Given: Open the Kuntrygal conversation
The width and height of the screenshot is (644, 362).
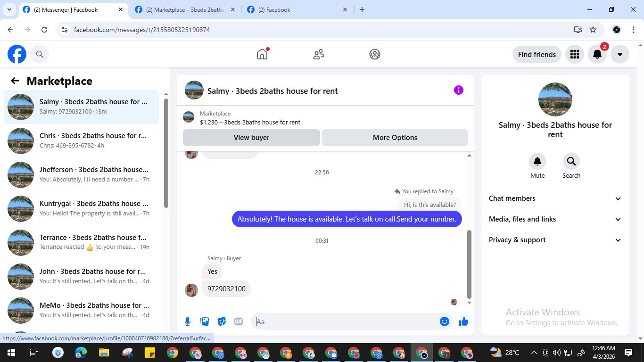Looking at the screenshot, I should [81, 209].
